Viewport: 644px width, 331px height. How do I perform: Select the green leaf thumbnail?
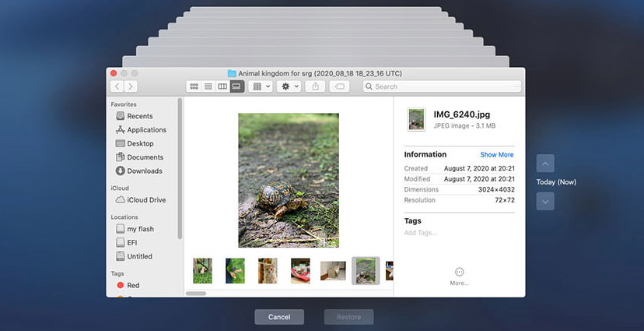(x=235, y=270)
